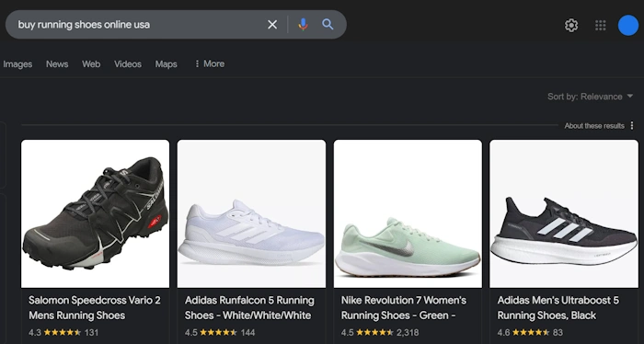Start voice search with the microphone icon
644x344 pixels.
303,25
